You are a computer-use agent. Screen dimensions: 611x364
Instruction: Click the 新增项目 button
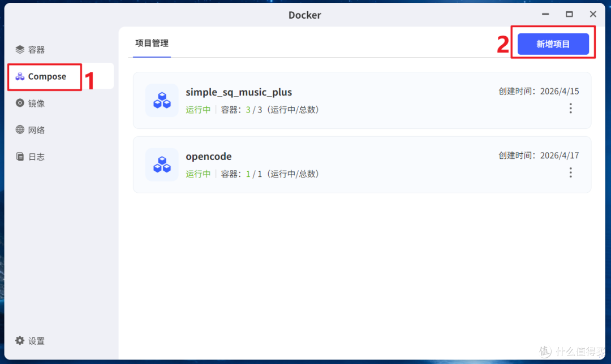tap(553, 44)
